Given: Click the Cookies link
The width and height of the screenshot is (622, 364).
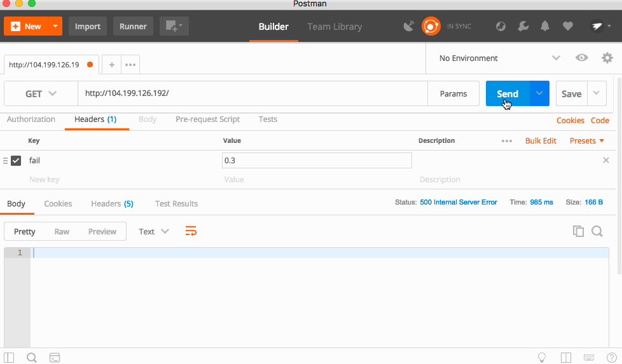Looking at the screenshot, I should pyautogui.click(x=570, y=121).
